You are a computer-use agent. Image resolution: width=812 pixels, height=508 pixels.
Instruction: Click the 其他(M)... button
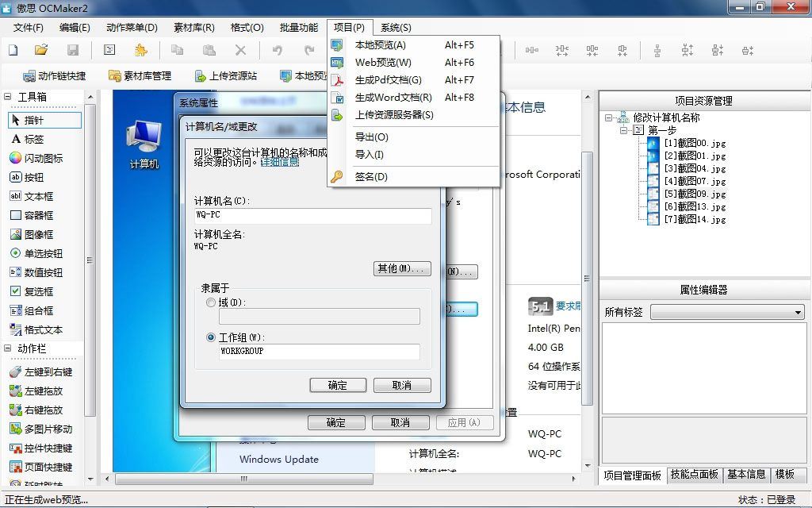coord(402,268)
